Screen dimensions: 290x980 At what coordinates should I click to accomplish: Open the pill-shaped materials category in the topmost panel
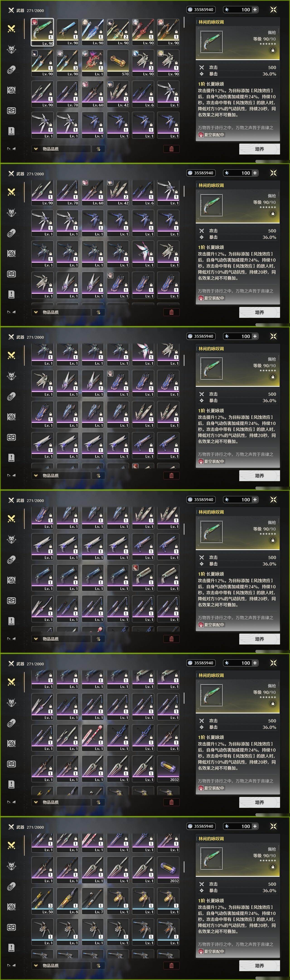point(11,70)
